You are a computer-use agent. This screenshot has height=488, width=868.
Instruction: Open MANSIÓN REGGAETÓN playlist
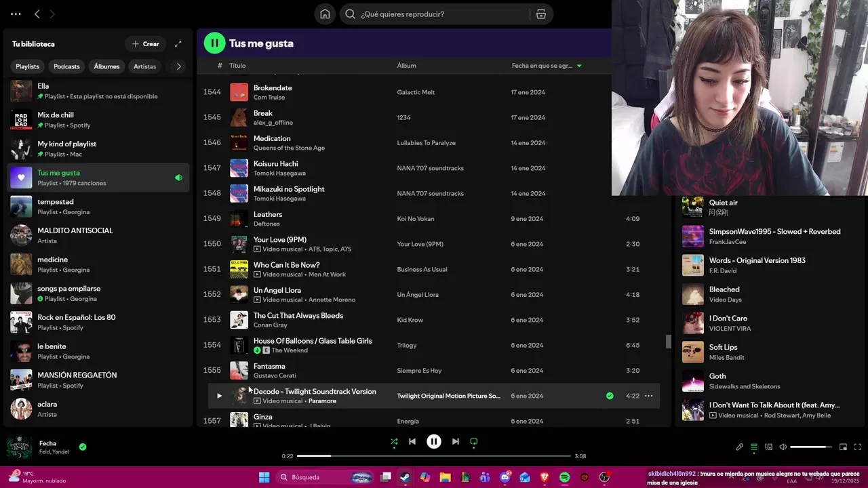click(98, 380)
